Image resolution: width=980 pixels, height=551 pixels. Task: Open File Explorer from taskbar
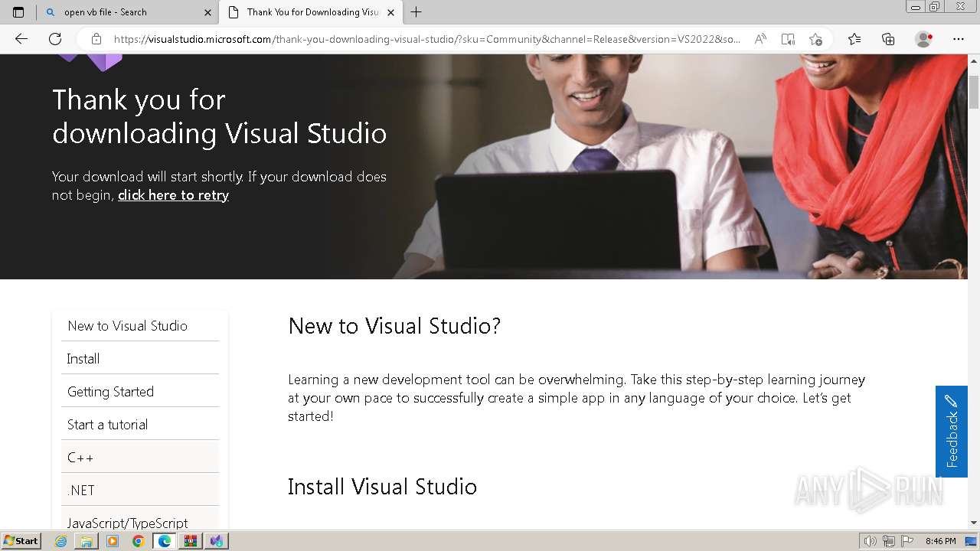point(87,541)
